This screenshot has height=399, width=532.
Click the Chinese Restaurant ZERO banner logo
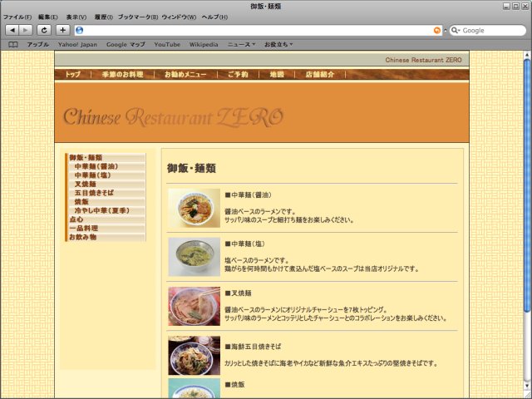coord(173,117)
